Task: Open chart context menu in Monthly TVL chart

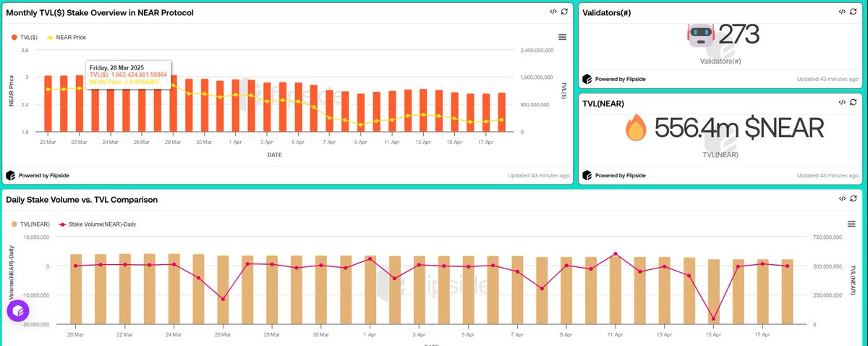Action: (562, 37)
